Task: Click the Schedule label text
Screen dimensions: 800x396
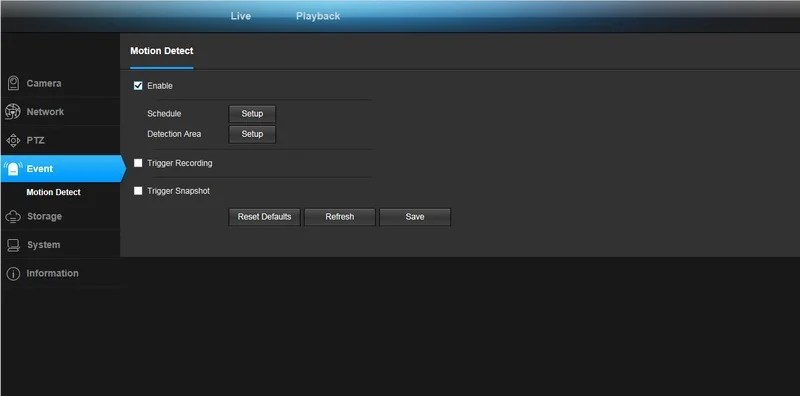Action: point(164,114)
